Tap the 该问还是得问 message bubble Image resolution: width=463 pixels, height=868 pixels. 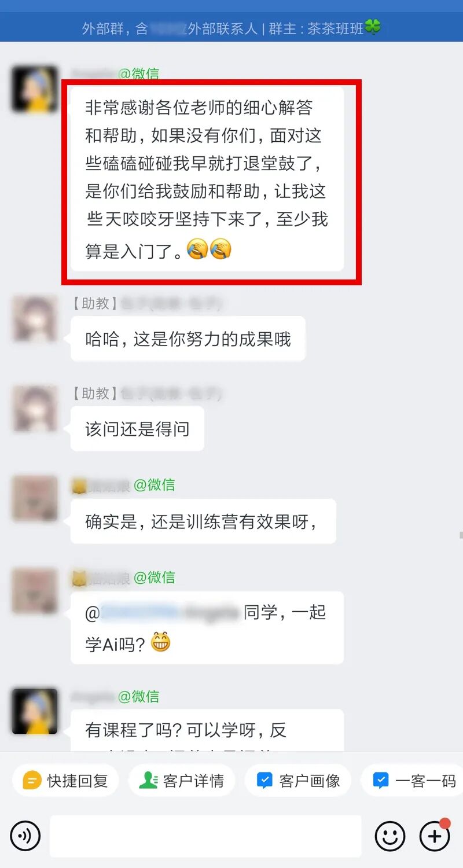pos(137,429)
